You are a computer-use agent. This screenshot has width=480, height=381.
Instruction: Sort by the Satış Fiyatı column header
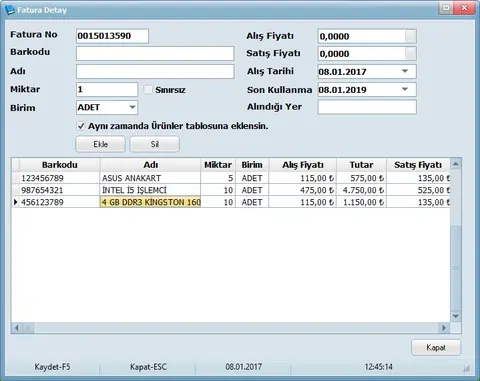[x=418, y=165]
